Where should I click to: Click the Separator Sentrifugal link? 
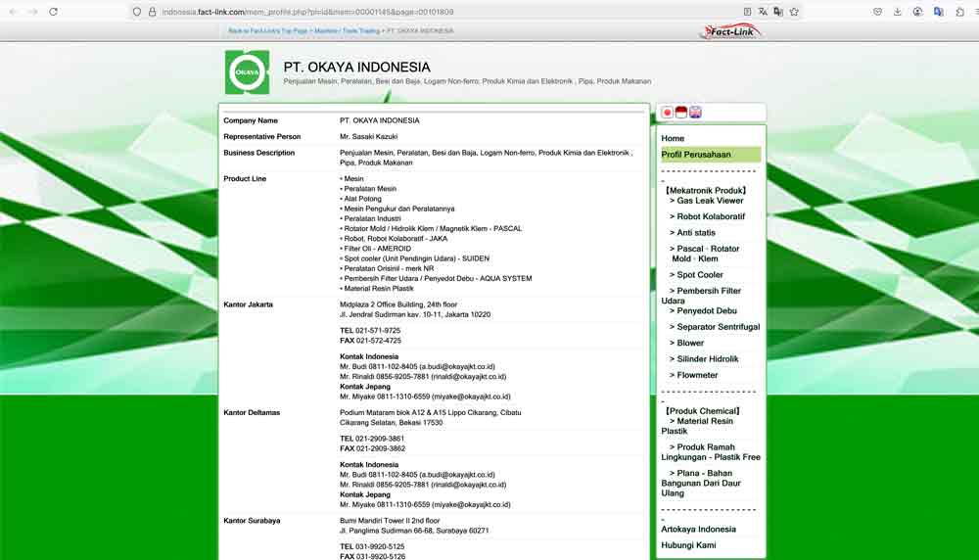coord(718,327)
